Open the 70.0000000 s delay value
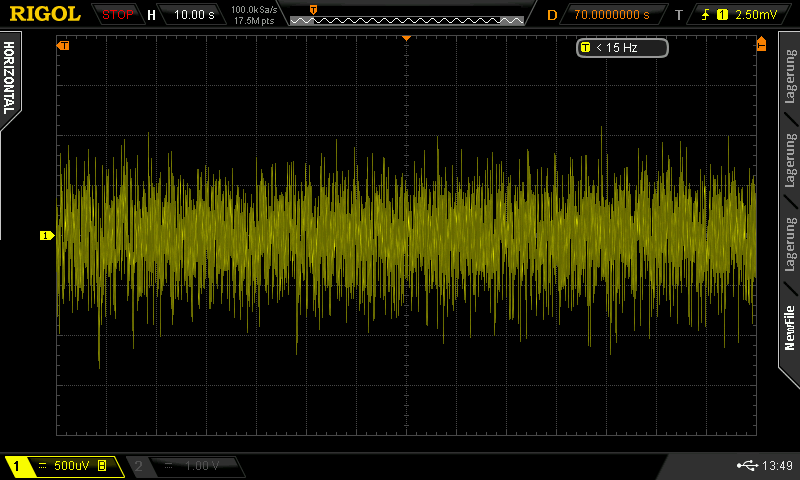This screenshot has width=800, height=480. click(x=612, y=15)
